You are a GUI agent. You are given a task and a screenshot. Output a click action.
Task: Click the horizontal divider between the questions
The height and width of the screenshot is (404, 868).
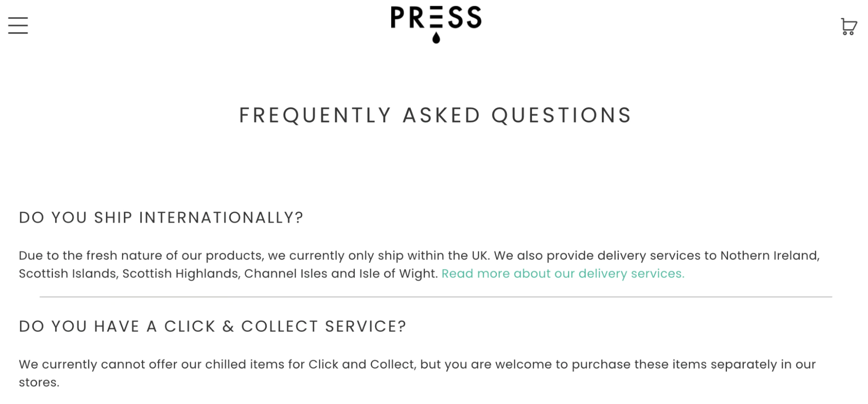coord(436,297)
